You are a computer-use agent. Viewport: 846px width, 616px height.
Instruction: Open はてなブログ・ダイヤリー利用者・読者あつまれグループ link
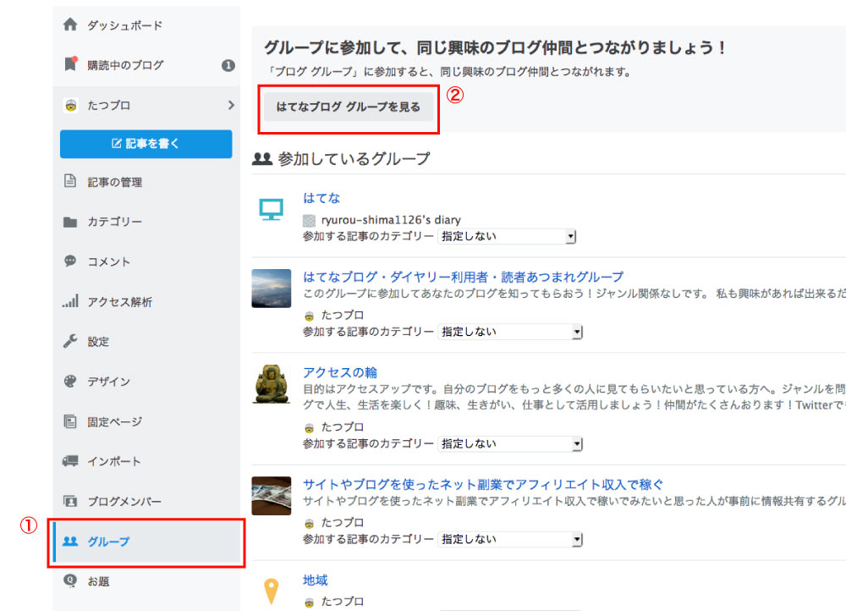(x=463, y=278)
